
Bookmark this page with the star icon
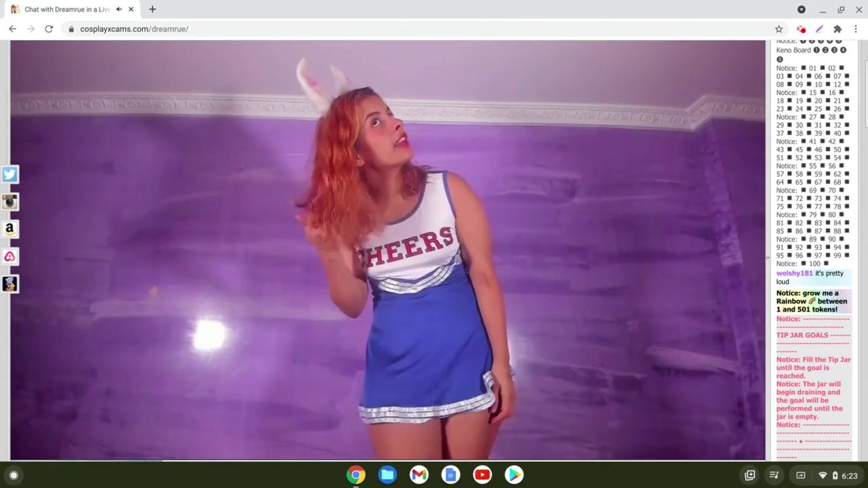pos(778,29)
